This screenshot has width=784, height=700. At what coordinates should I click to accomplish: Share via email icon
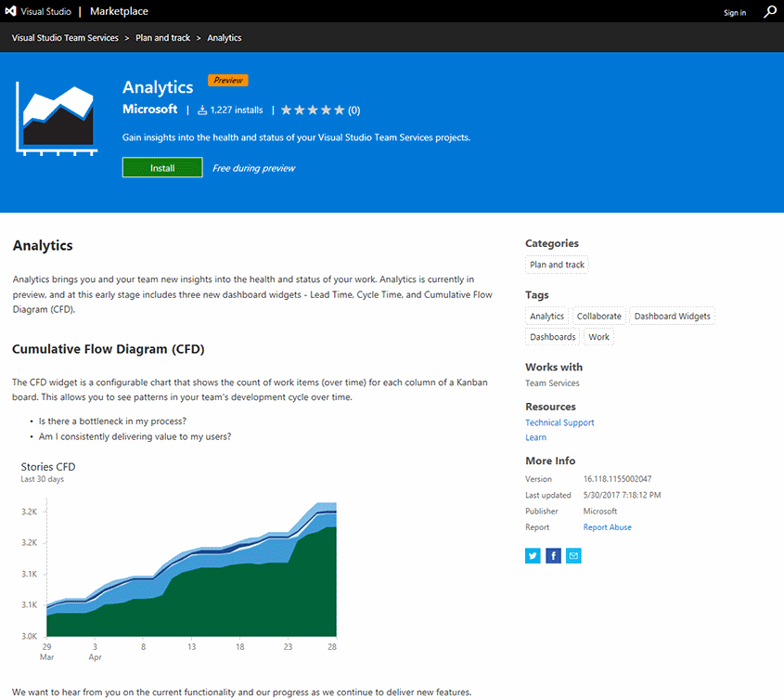tap(573, 555)
